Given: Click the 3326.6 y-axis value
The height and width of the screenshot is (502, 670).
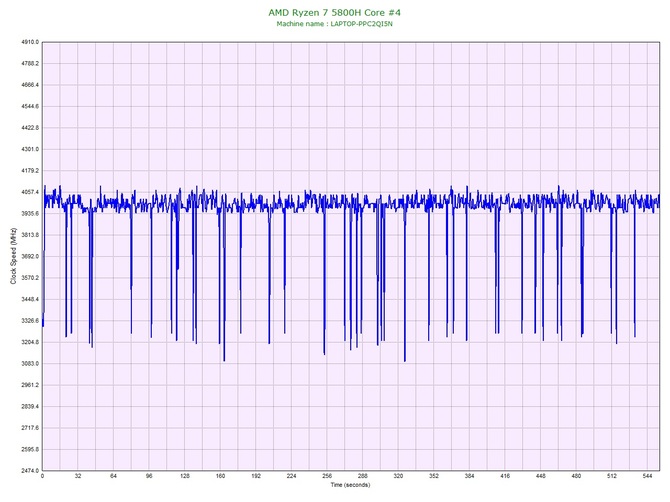Looking at the screenshot, I should [30, 321].
